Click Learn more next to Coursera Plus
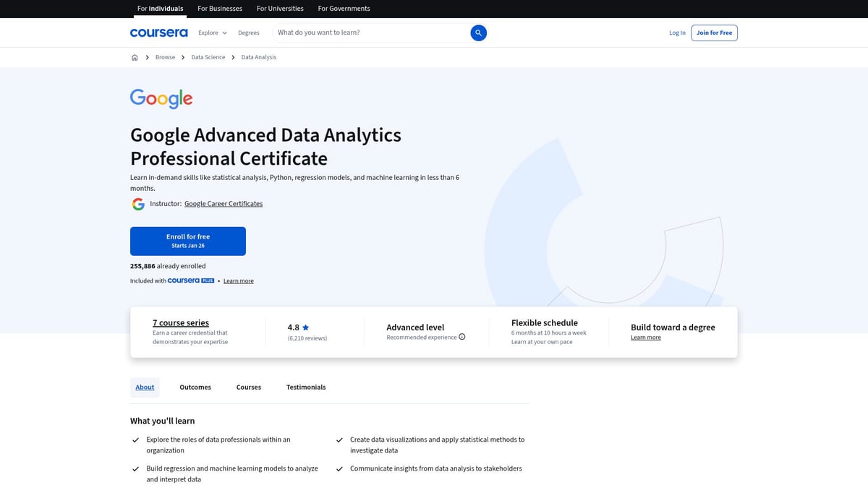This screenshot has height=488, width=868. [x=239, y=281]
